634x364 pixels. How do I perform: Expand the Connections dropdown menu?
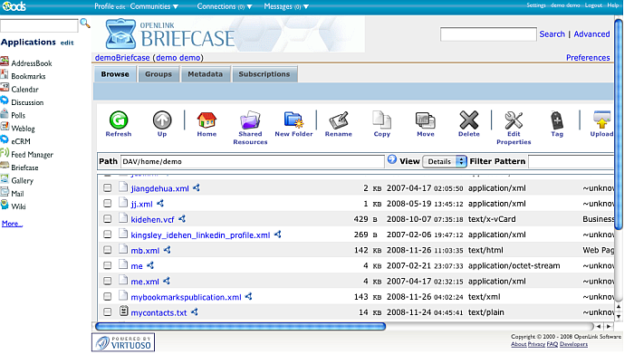point(225,6)
